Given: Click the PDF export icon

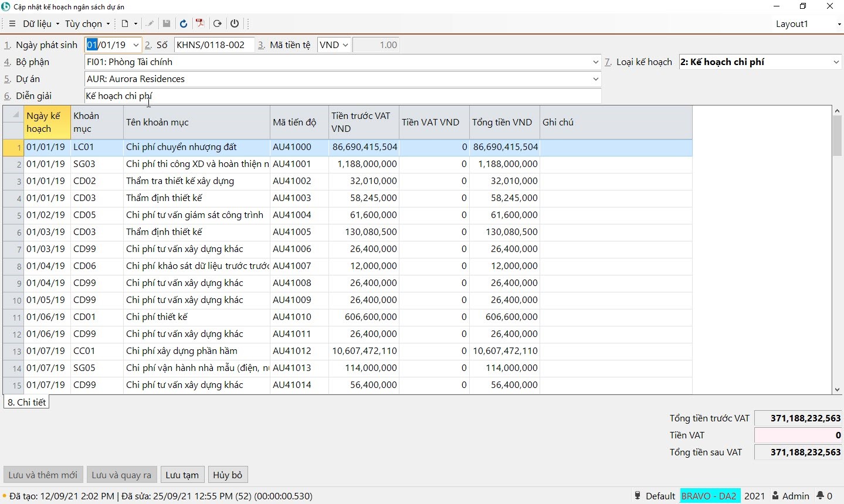Looking at the screenshot, I should tap(200, 24).
